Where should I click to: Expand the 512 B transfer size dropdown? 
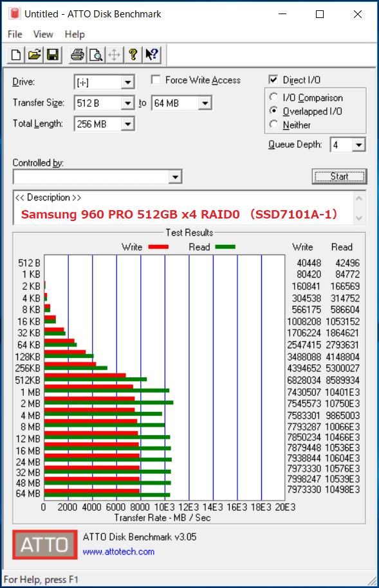pos(127,103)
